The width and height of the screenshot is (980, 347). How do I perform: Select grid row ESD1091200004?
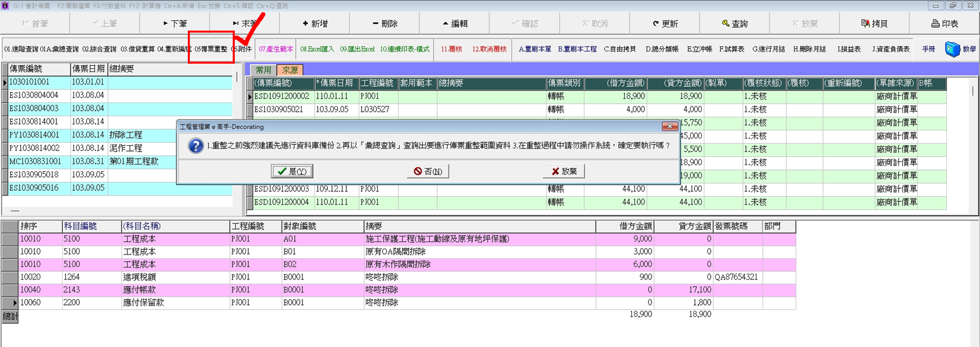(x=599, y=202)
